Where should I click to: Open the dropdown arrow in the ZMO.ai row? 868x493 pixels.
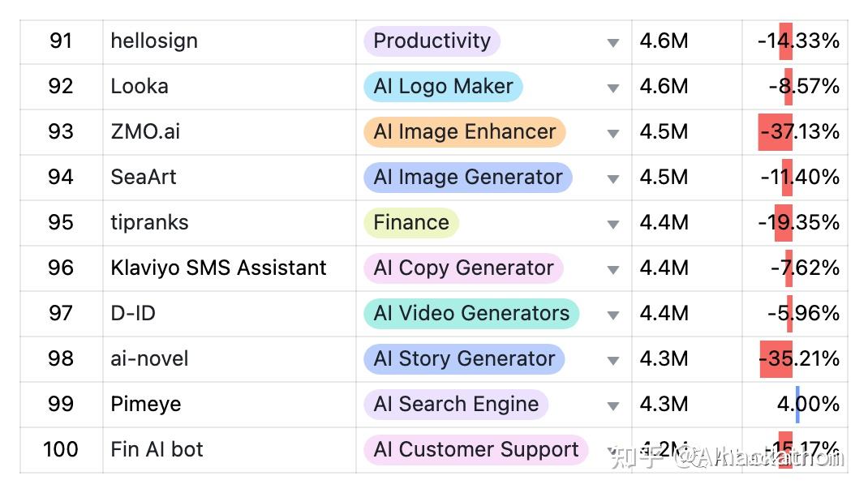(x=613, y=133)
